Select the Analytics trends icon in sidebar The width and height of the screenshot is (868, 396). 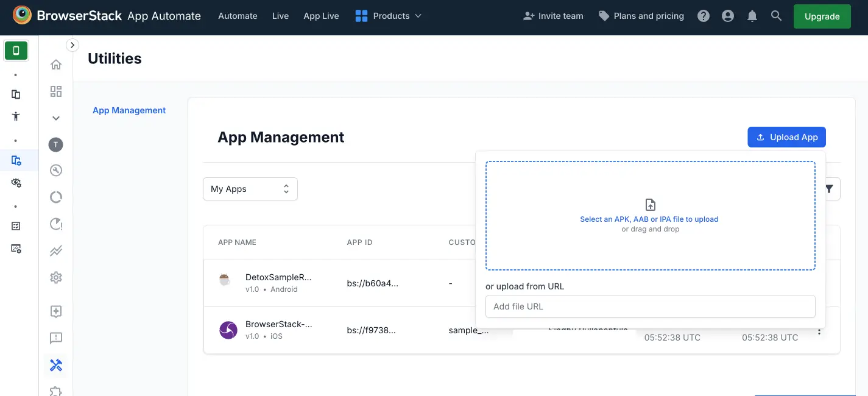coord(55,250)
